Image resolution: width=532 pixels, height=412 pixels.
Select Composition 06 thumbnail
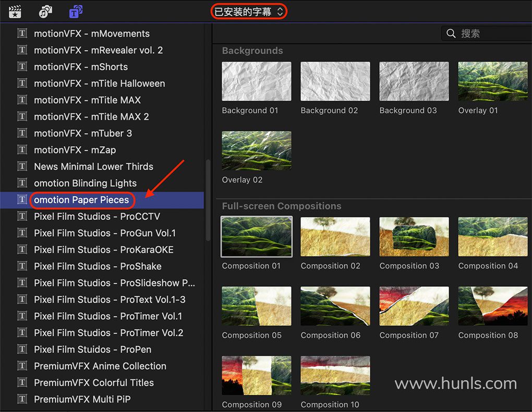click(335, 306)
